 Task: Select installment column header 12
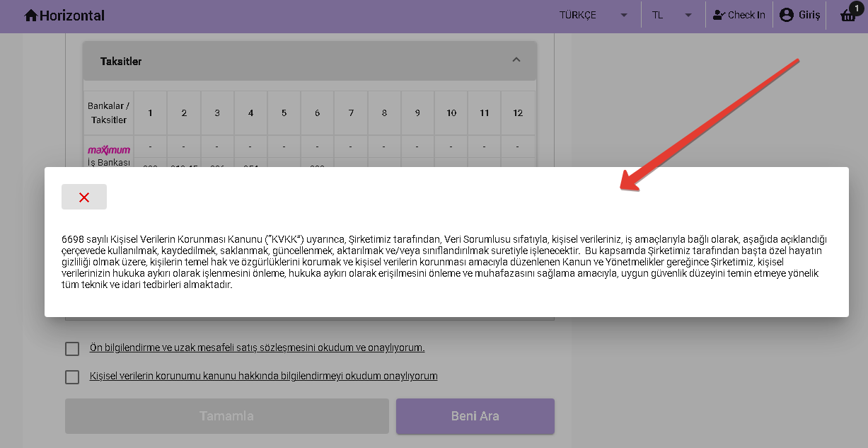(x=518, y=113)
